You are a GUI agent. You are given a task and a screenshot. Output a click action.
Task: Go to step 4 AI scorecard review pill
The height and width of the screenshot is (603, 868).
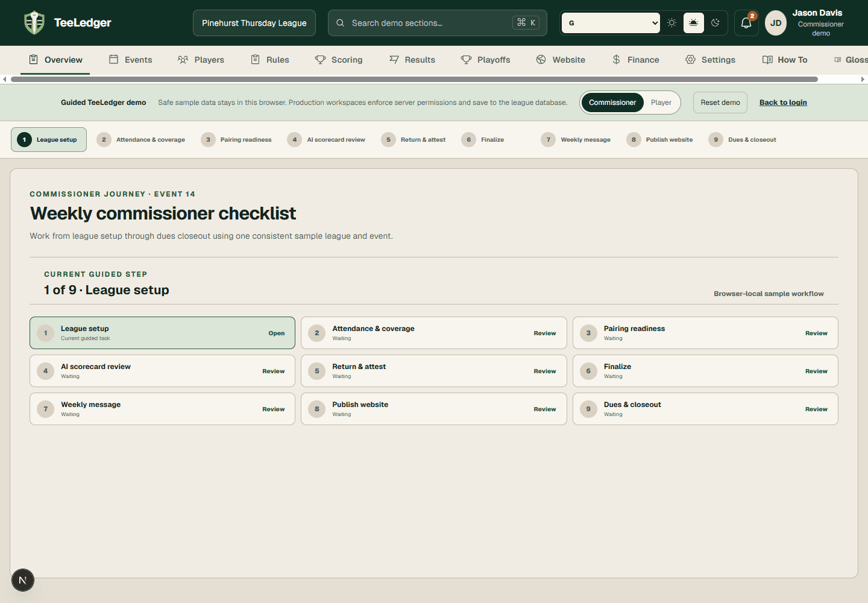327,139
